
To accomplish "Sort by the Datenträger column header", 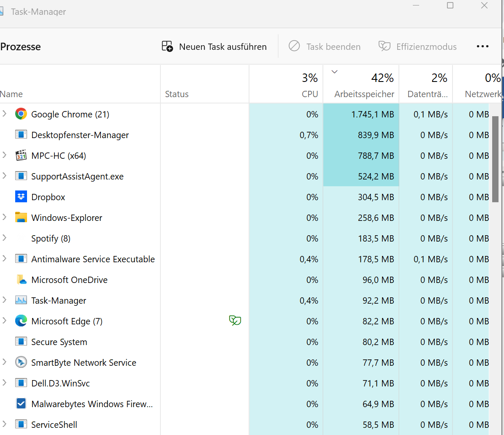I will [x=426, y=84].
